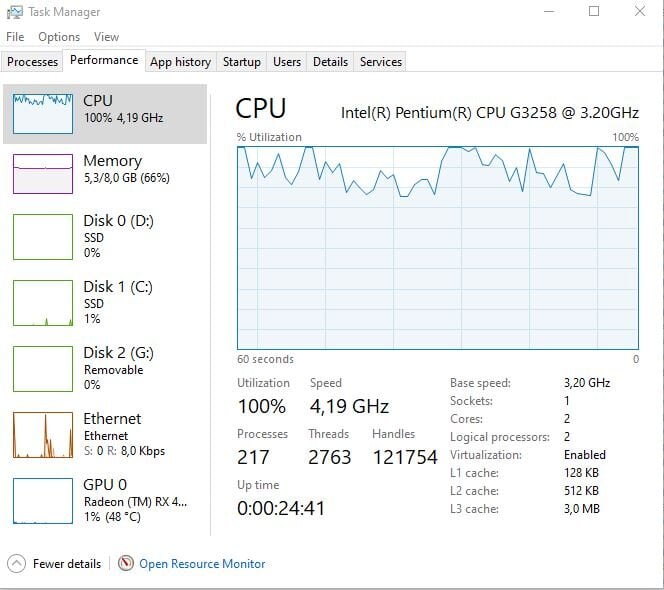
Task: Show the Details tab
Action: pos(330,62)
